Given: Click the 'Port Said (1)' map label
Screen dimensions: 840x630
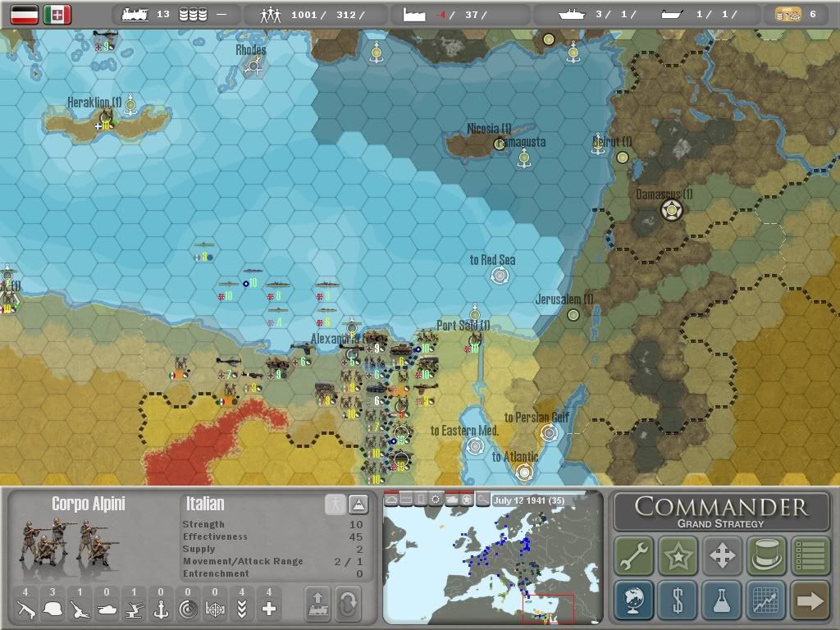Looking at the screenshot, I should (x=463, y=325).
